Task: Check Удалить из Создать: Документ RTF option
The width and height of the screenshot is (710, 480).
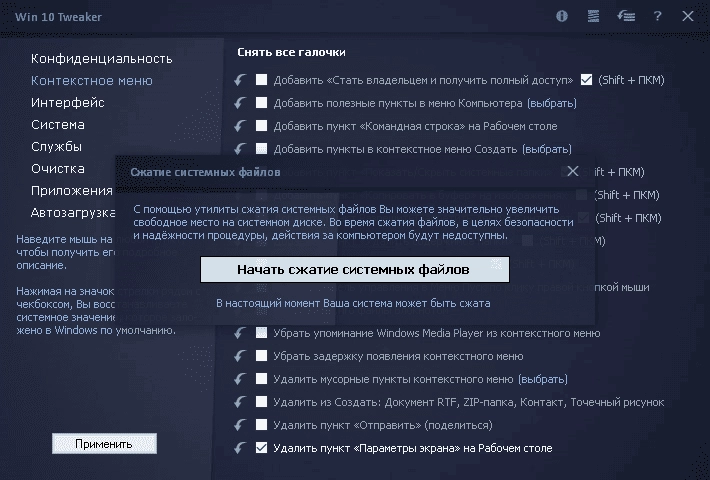Action: tap(261, 402)
